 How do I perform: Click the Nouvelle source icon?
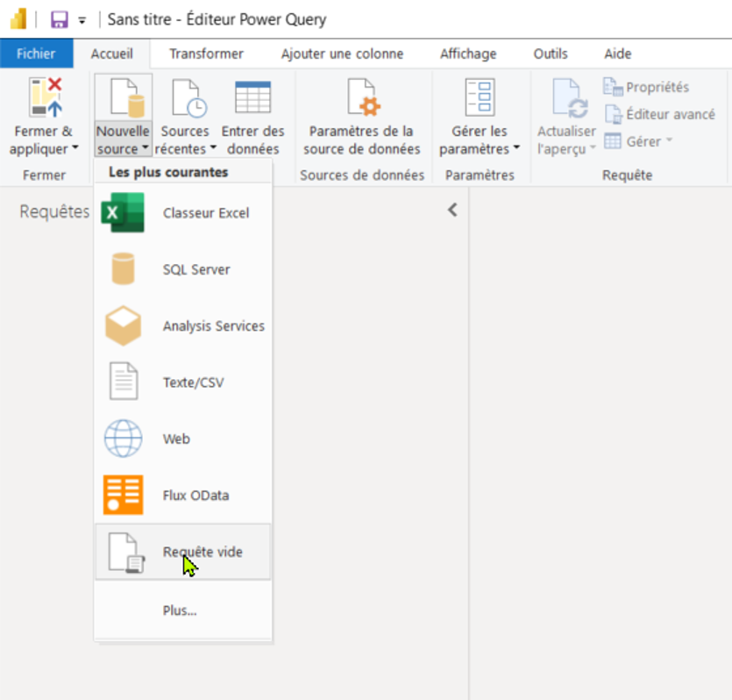pyautogui.click(x=127, y=97)
